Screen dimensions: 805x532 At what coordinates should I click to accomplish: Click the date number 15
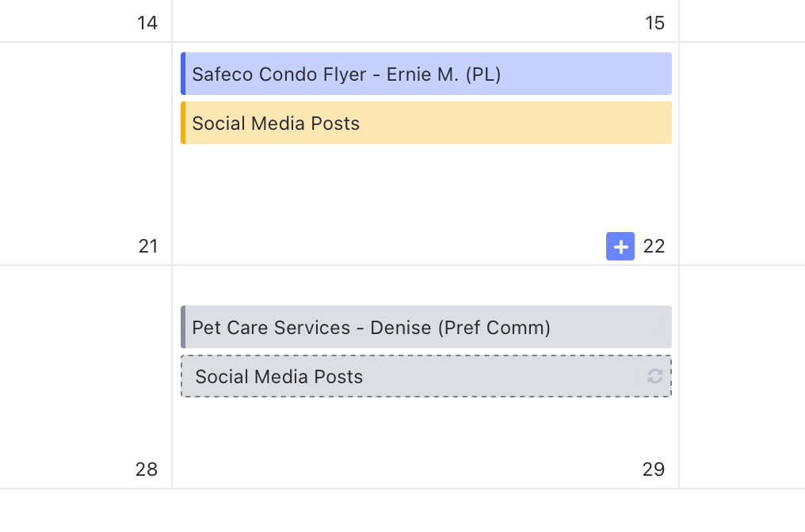coord(654,23)
